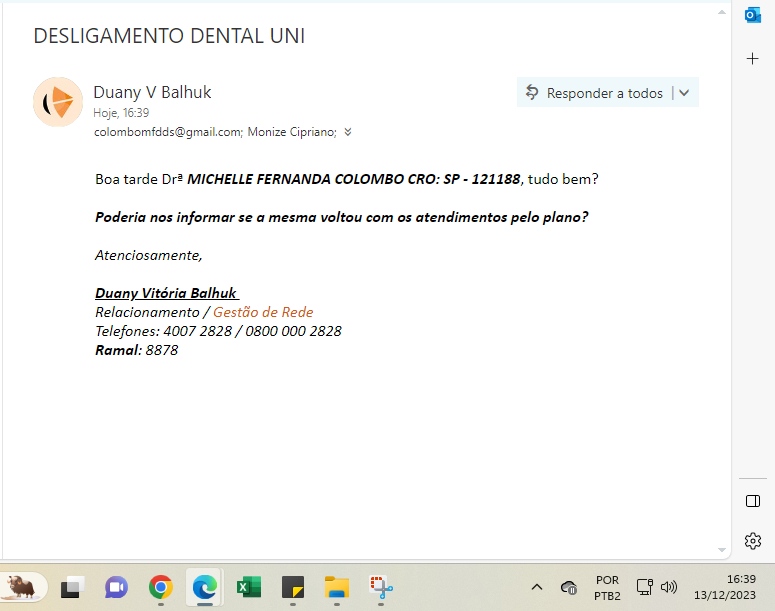Viewport: 775px width, 611px height.
Task: Open network status tray icon
Action: tap(645, 587)
